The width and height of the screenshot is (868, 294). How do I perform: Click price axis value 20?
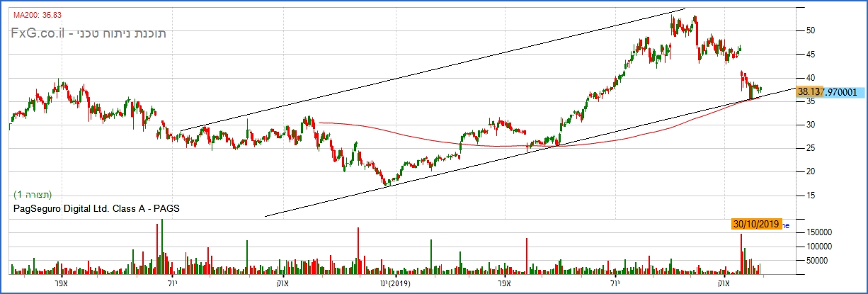809,171
